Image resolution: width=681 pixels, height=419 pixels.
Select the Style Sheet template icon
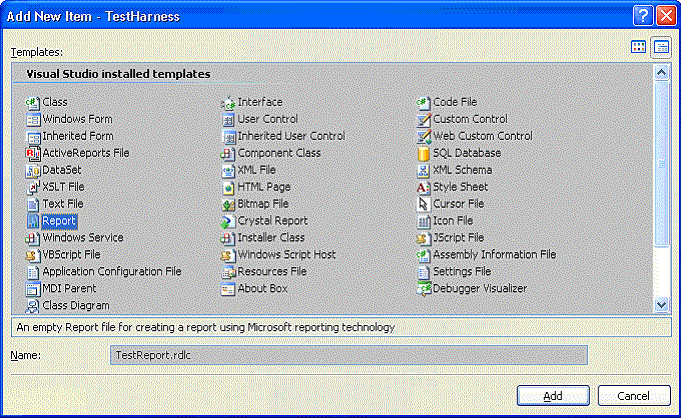coord(423,187)
